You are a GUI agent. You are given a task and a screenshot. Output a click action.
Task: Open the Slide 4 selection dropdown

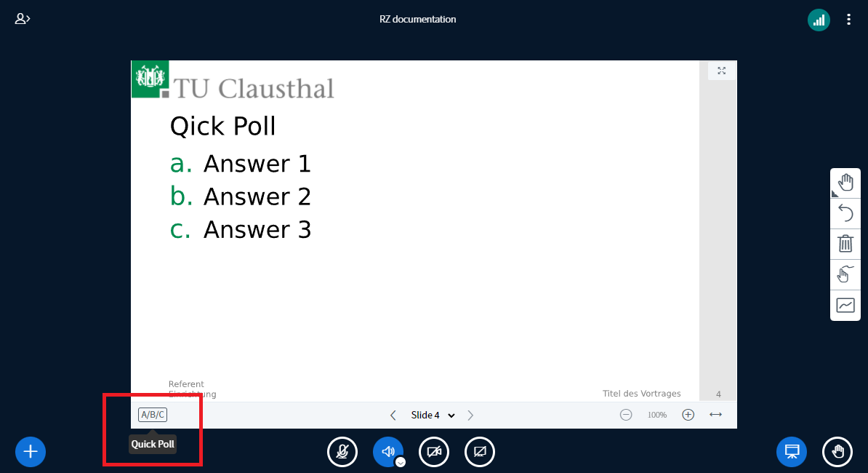(433, 416)
